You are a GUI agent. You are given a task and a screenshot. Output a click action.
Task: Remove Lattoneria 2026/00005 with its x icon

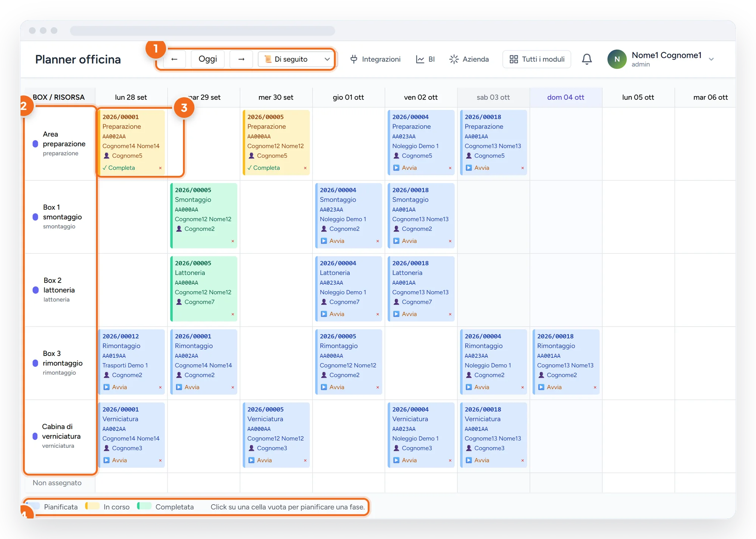pyautogui.click(x=233, y=314)
